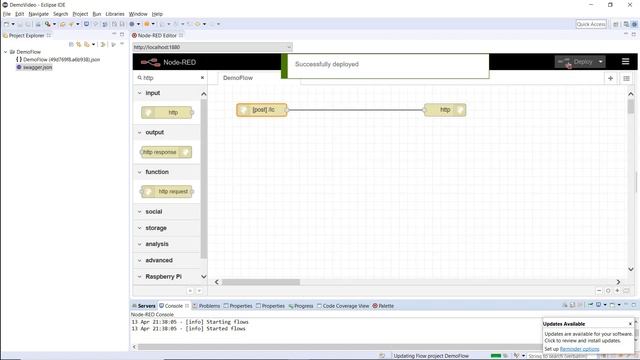Open the Libraries menu

pos(115,14)
